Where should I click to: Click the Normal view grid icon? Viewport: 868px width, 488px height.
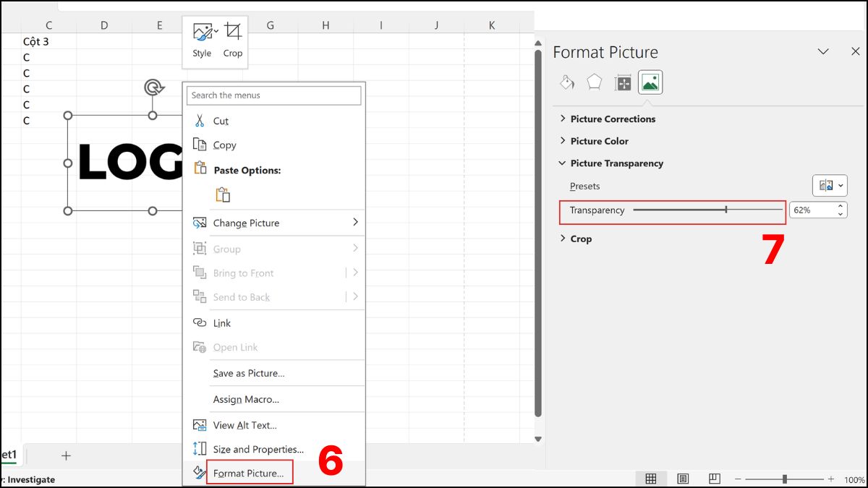pyautogui.click(x=650, y=478)
